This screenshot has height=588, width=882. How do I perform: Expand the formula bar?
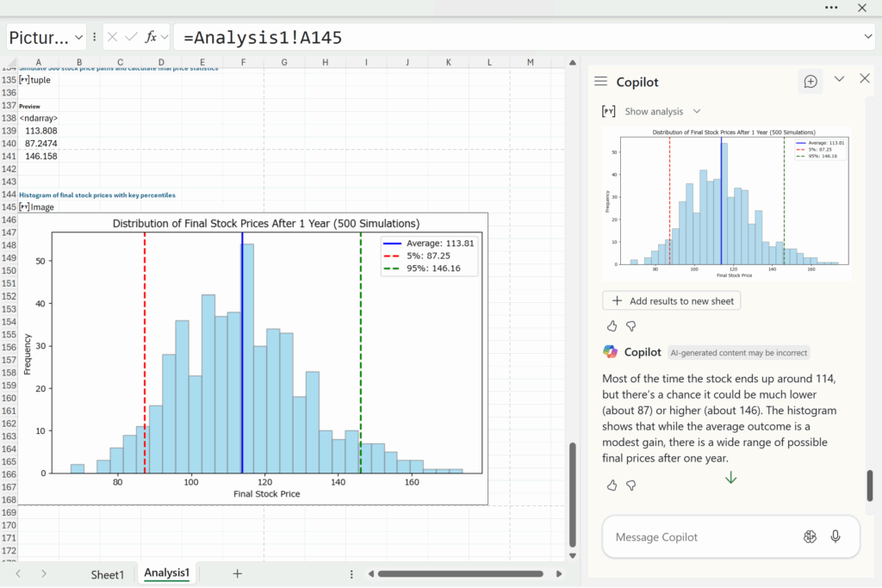coord(868,37)
